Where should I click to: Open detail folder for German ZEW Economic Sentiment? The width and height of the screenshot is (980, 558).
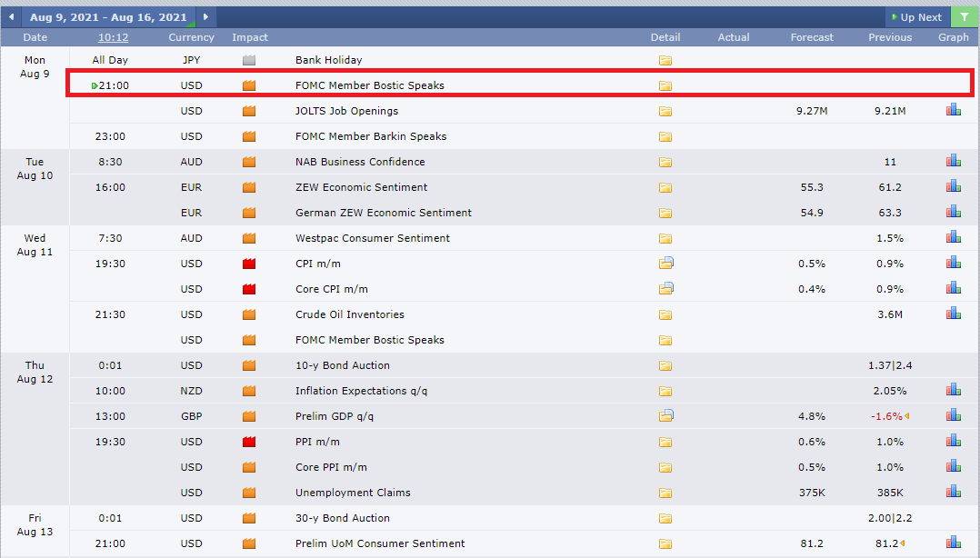click(665, 213)
